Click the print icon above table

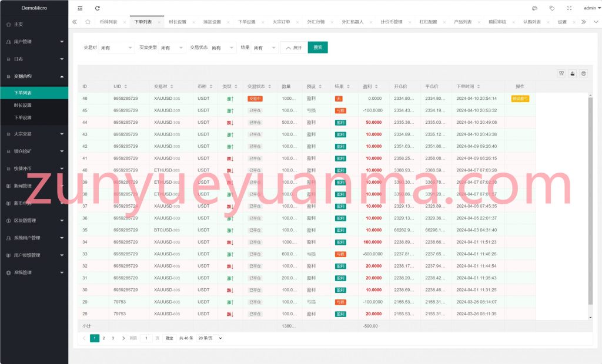(x=584, y=73)
